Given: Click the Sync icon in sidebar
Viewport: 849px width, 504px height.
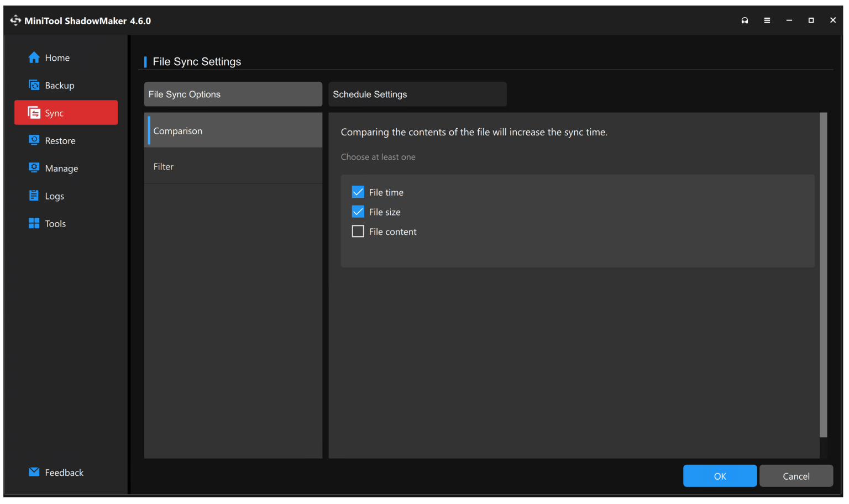Looking at the screenshot, I should [x=34, y=113].
